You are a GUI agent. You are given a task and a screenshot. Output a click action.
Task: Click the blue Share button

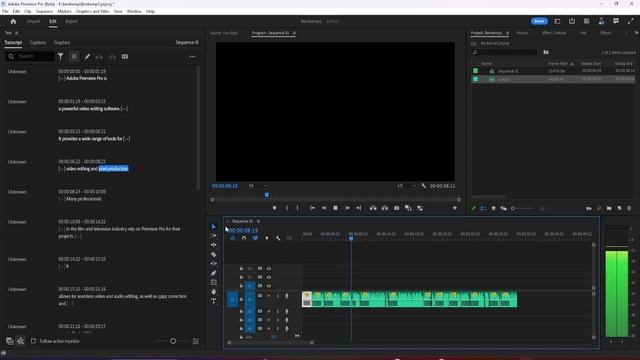[x=539, y=21]
